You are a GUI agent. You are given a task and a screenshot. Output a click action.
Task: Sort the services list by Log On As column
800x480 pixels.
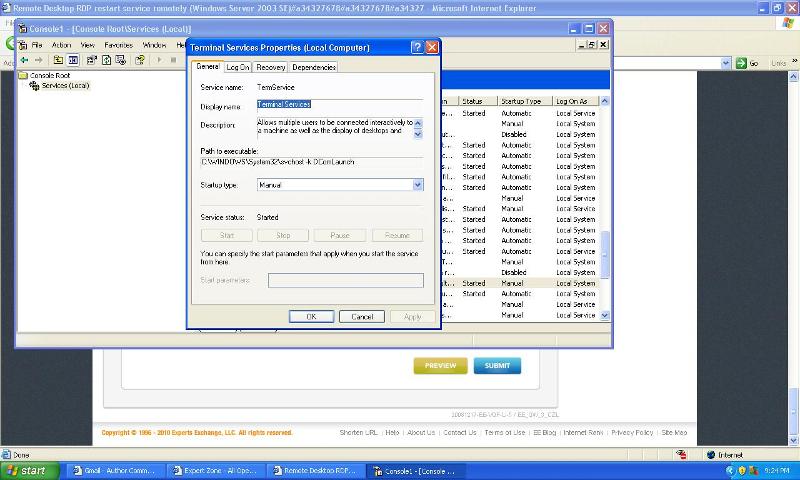576,102
